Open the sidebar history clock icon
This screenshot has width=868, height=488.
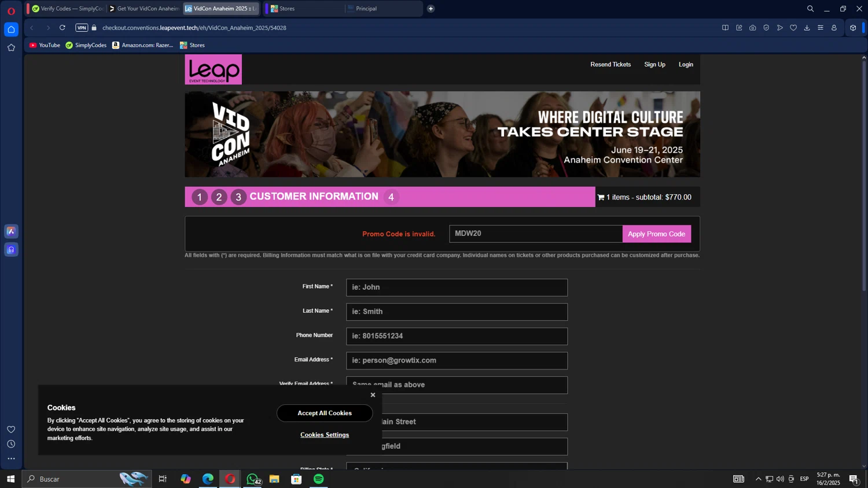pos(11,444)
